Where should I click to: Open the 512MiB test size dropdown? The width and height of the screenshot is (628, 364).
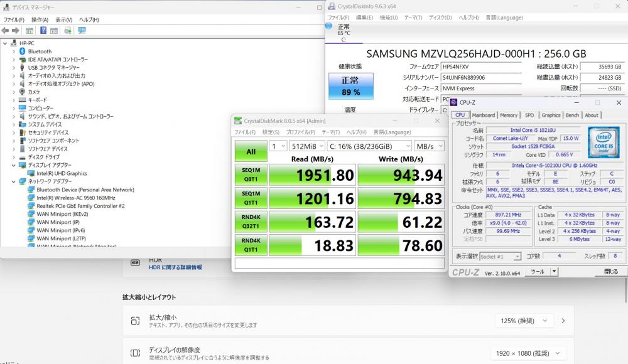pos(307,146)
